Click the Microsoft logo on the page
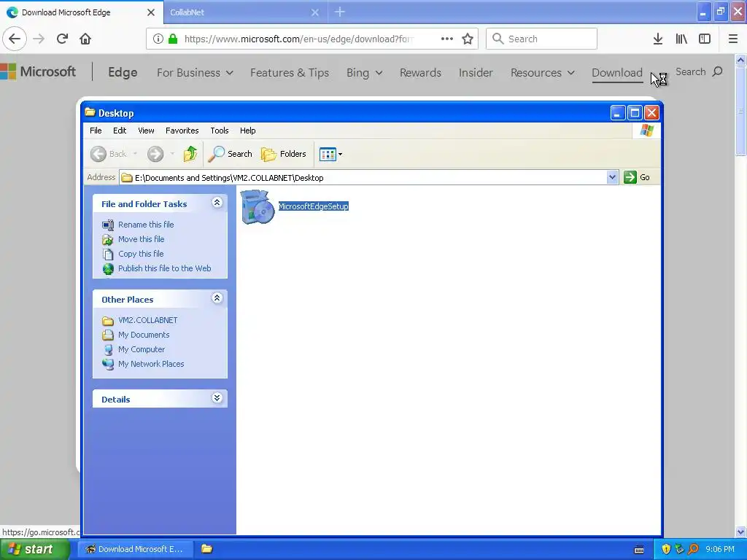 tap(38, 72)
